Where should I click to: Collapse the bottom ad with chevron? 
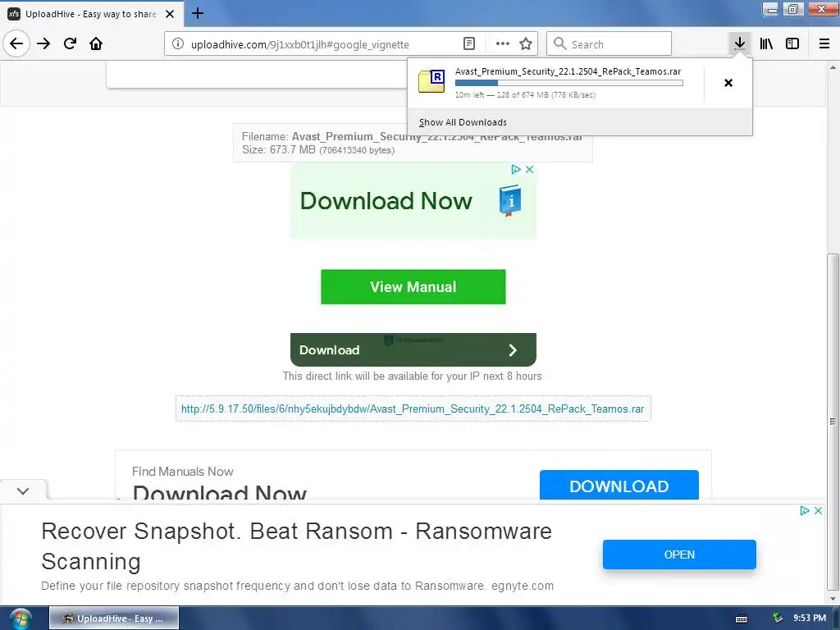pos(23,491)
